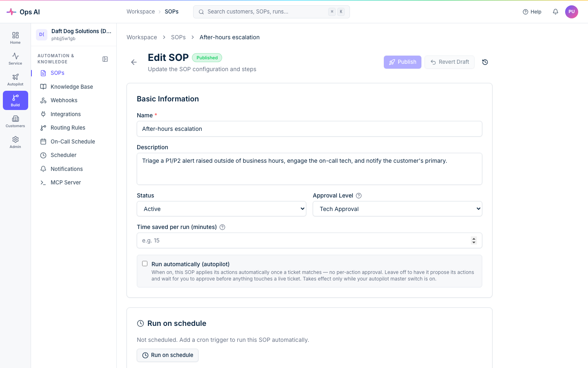The image size is (588, 368).
Task: Click the Integrations plug icon
Action: click(43, 114)
